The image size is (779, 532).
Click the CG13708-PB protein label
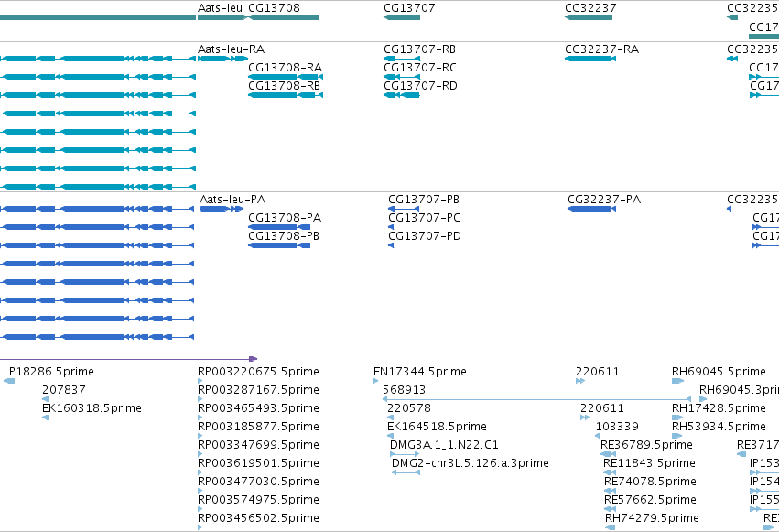coord(284,236)
